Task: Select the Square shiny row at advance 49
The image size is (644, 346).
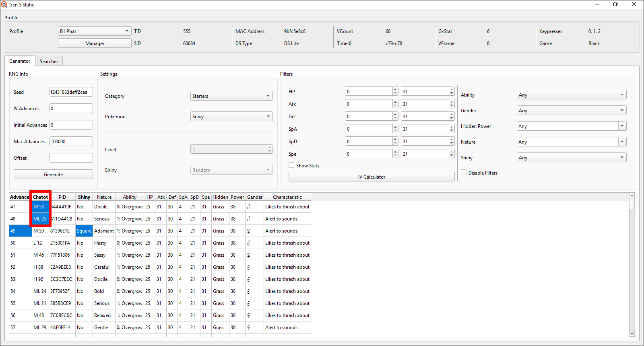Action: tap(84, 231)
